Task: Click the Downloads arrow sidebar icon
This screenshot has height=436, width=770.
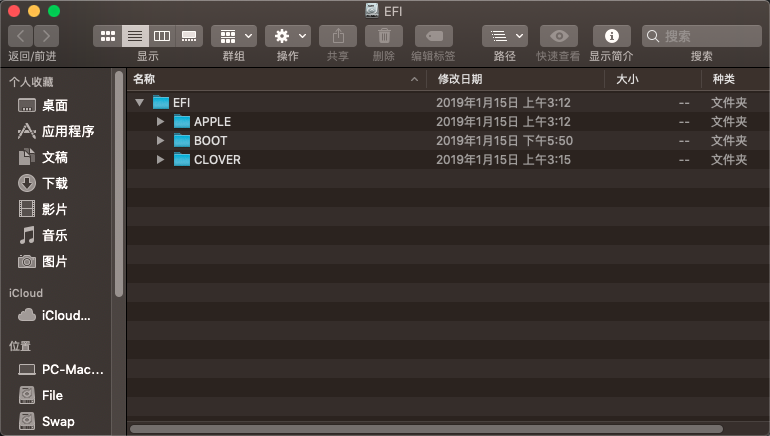Action: click(27, 183)
